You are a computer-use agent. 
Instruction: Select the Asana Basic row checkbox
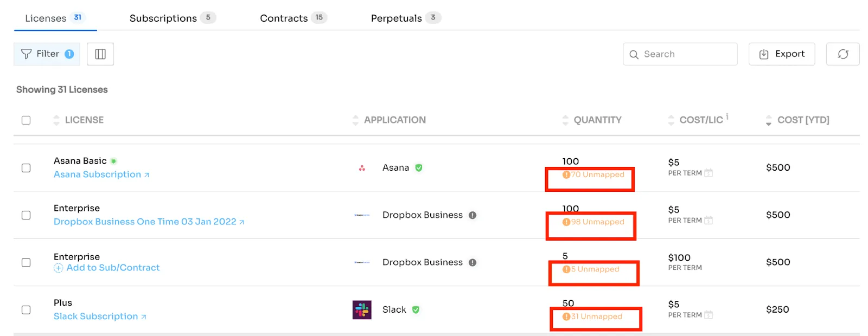[x=26, y=168]
